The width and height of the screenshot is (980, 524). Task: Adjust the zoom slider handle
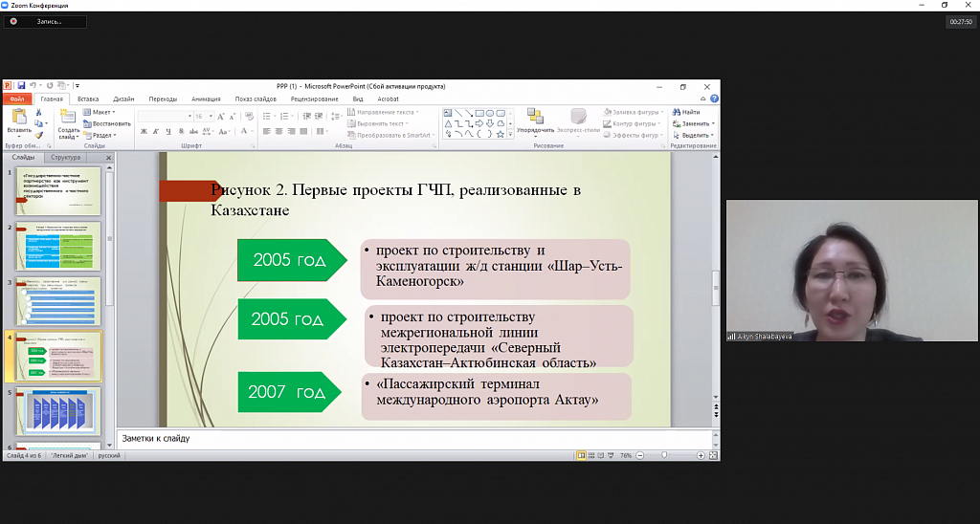point(664,455)
